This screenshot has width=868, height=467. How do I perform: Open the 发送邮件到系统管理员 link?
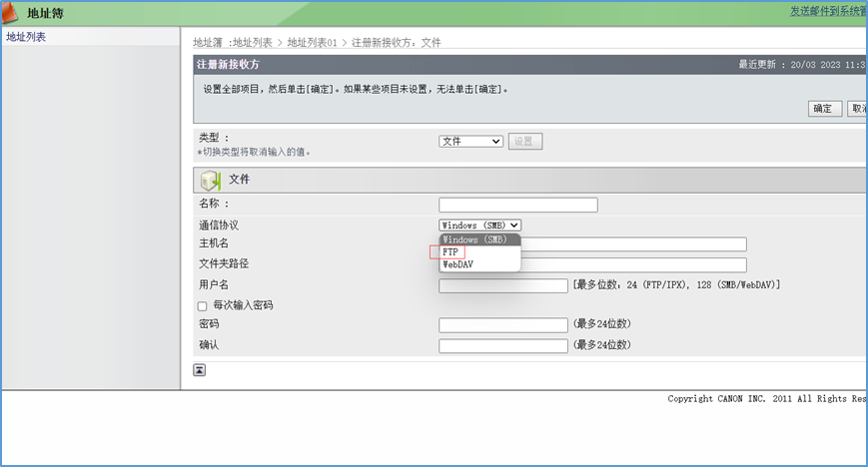tap(828, 11)
